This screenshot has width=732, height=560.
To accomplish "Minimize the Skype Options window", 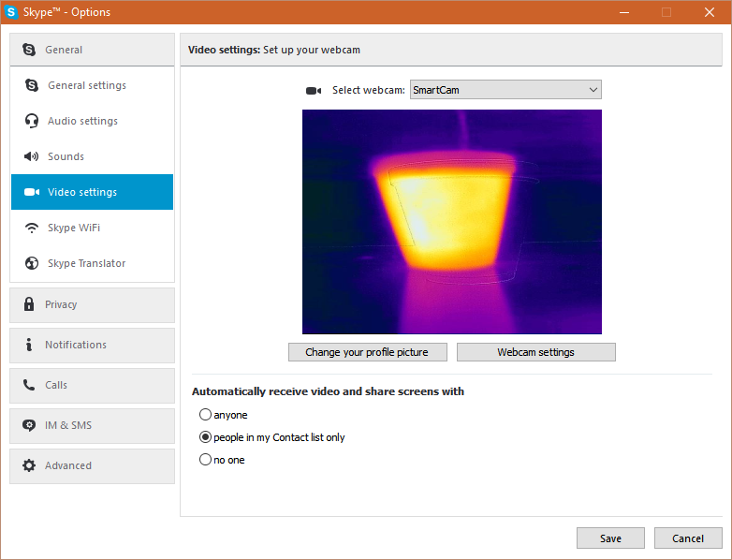I will 624,12.
